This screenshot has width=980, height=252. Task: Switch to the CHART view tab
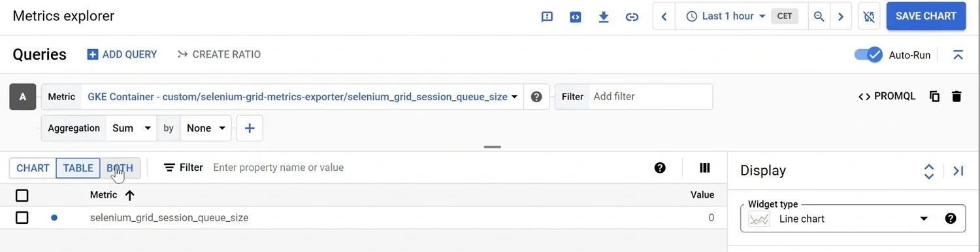tap(33, 168)
